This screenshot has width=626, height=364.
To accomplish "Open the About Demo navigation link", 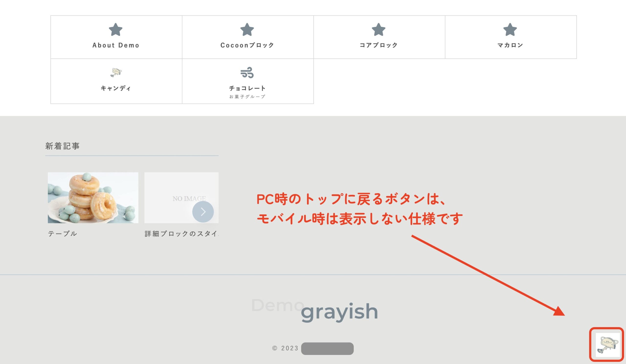I will pos(116,45).
